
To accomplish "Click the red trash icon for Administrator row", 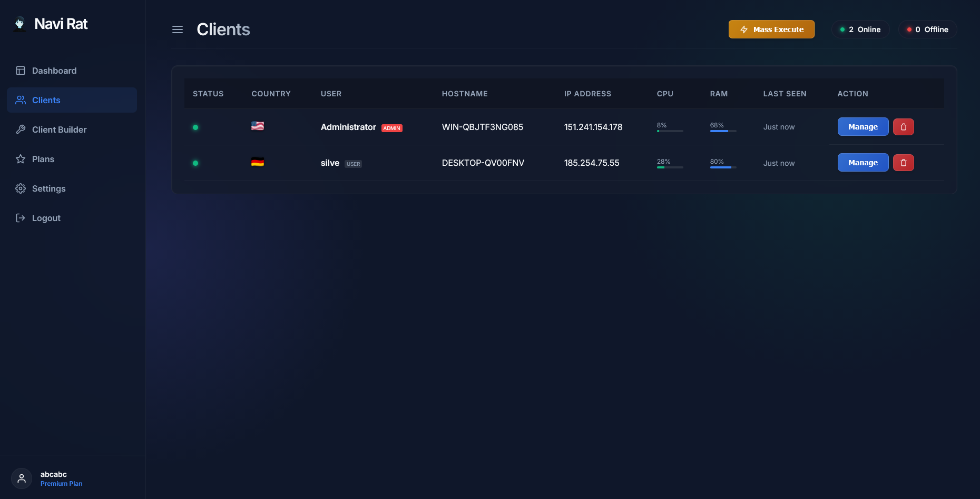I will (x=903, y=127).
